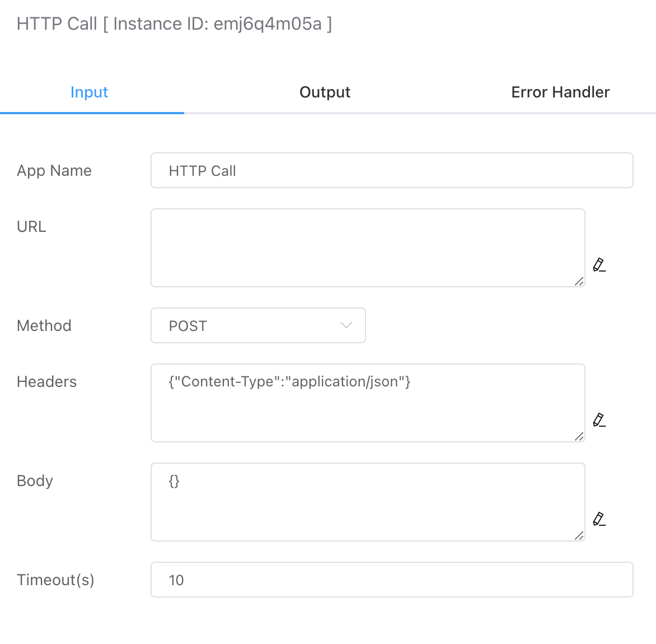Expand the Method dropdown showing POST
Screen dimensions: 656x644
point(258,325)
